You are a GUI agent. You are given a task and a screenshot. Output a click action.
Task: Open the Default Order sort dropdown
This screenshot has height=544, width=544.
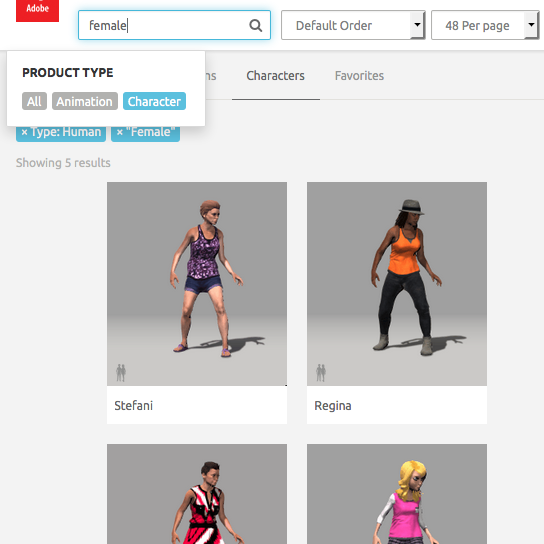[353, 25]
